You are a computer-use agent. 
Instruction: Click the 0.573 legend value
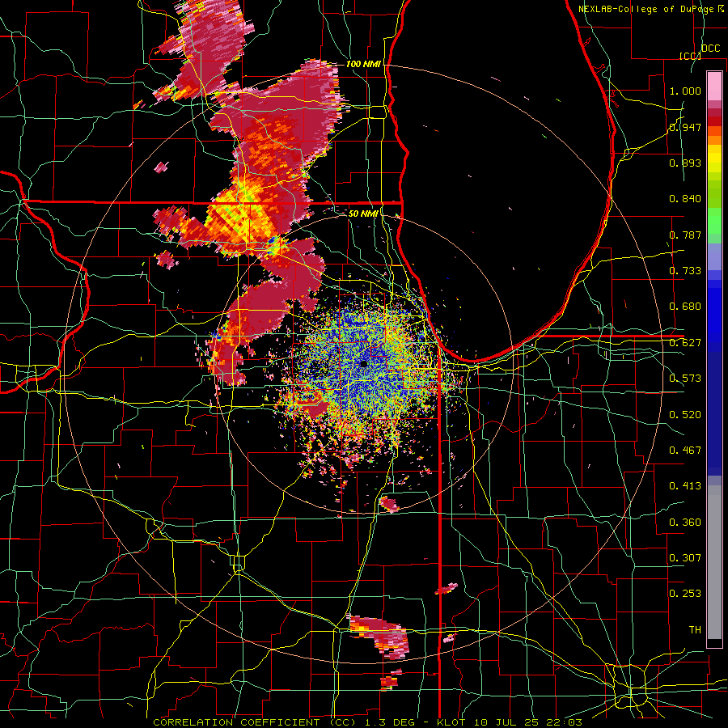tap(685, 379)
